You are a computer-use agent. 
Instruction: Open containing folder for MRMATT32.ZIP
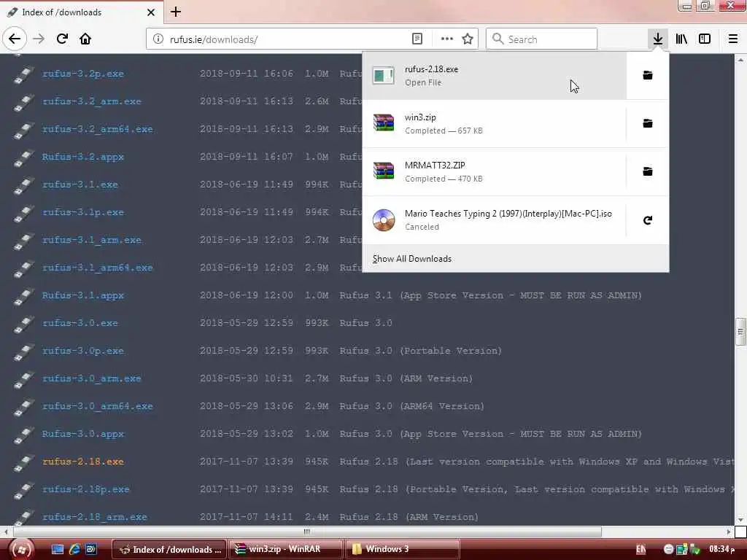[648, 171]
